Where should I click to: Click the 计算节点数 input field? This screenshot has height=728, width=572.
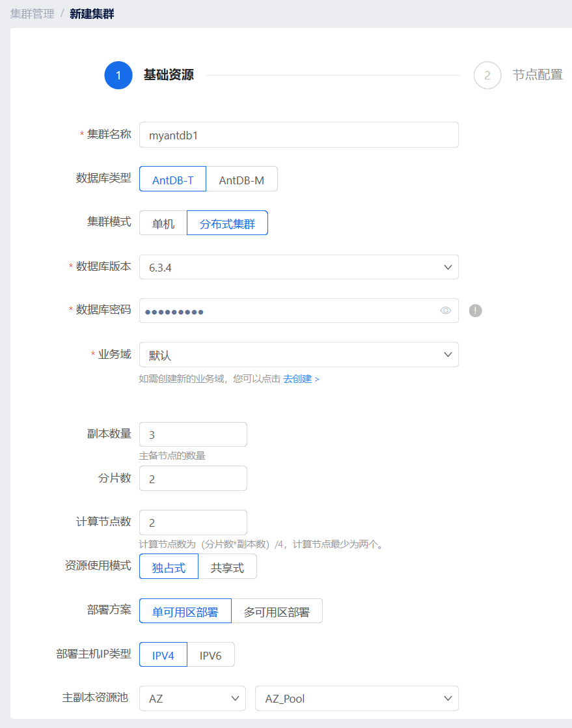[x=193, y=522]
